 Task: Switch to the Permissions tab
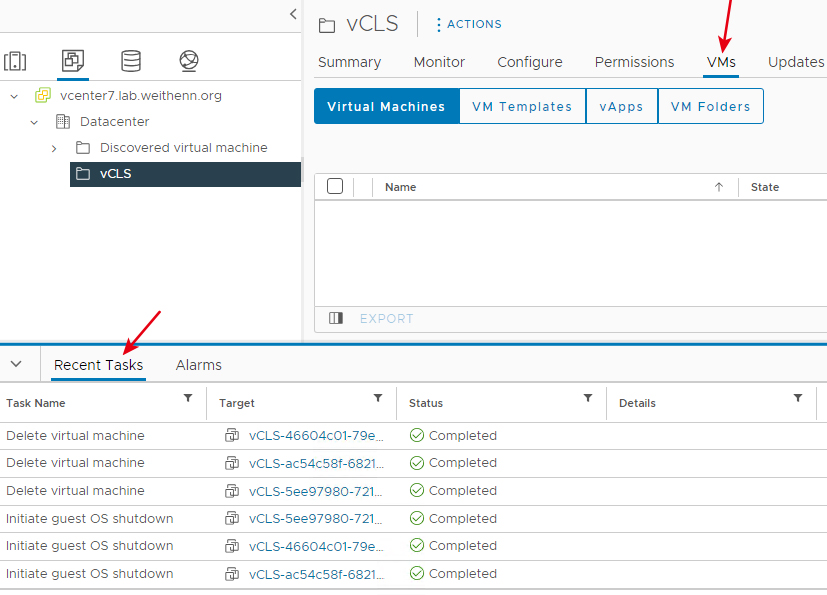(x=634, y=62)
